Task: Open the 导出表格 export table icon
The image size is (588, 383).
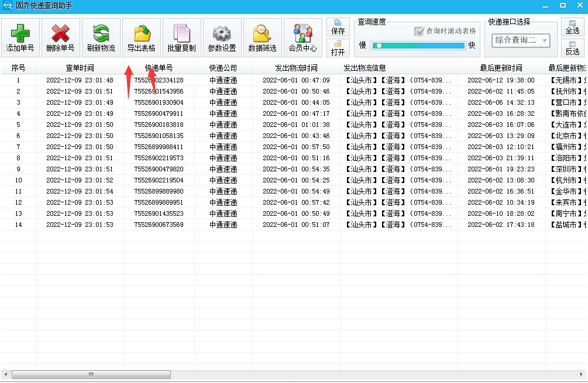Action: 140,36
